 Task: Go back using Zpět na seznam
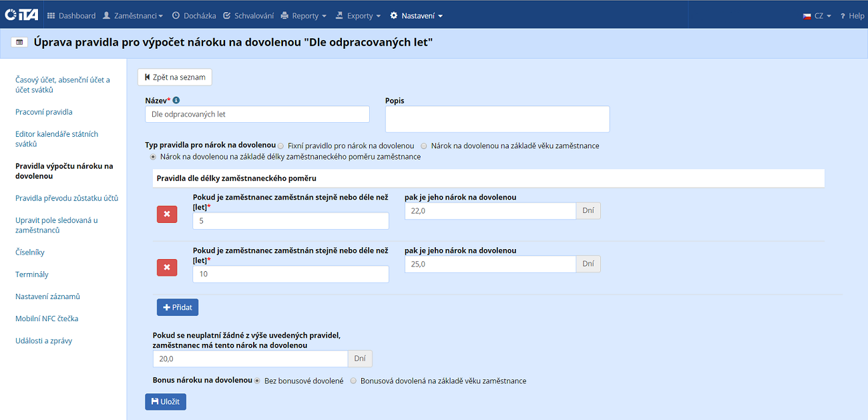click(x=175, y=77)
